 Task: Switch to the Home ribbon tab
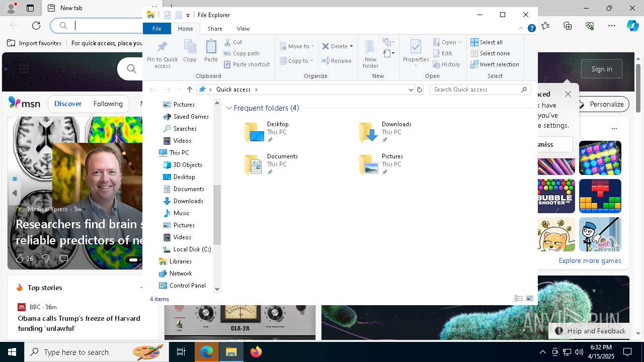pyautogui.click(x=185, y=29)
